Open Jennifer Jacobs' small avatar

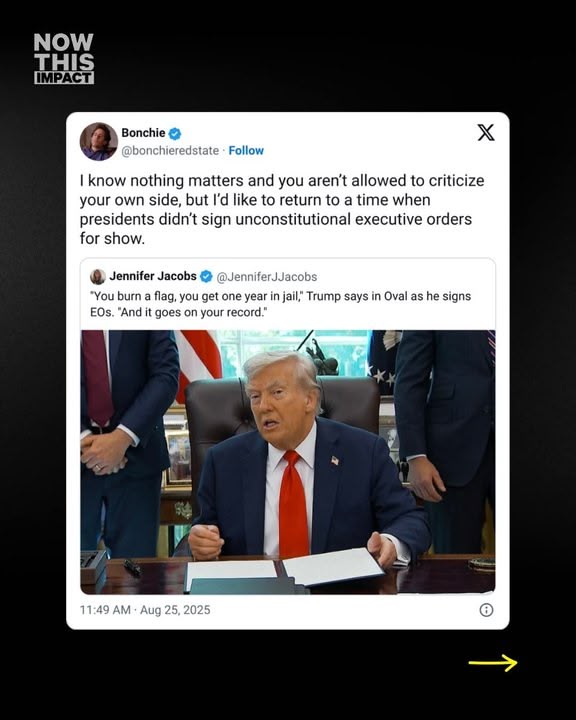97,277
